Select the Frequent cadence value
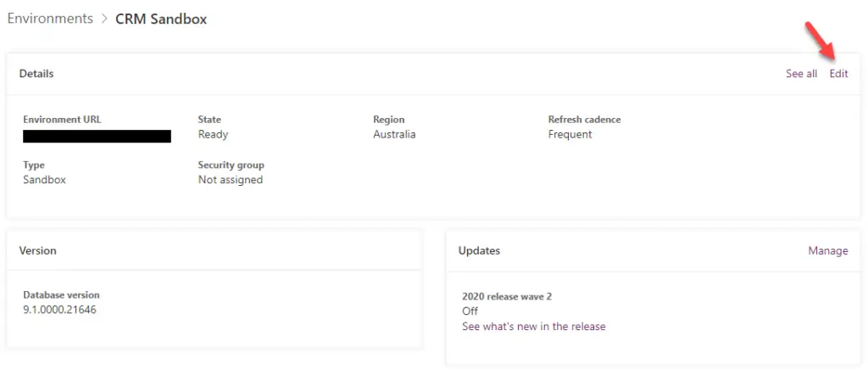 pyautogui.click(x=570, y=135)
